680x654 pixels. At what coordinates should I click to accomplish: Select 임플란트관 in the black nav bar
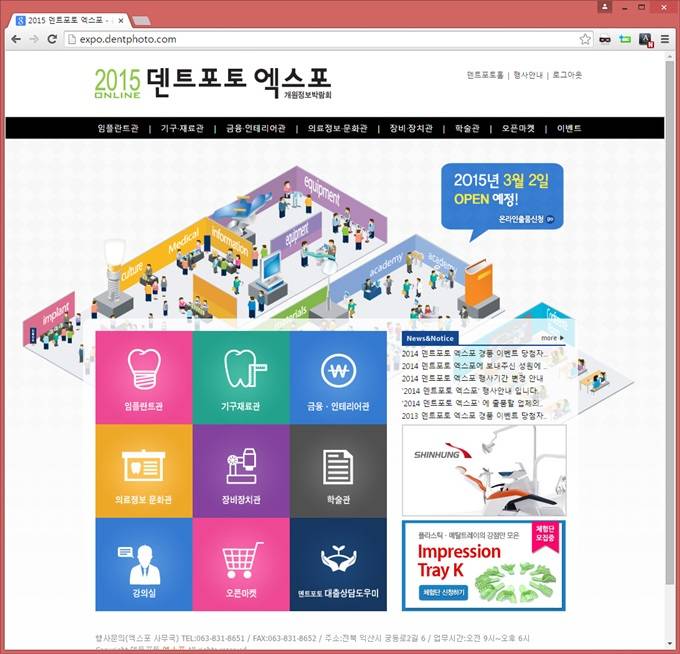(118, 128)
